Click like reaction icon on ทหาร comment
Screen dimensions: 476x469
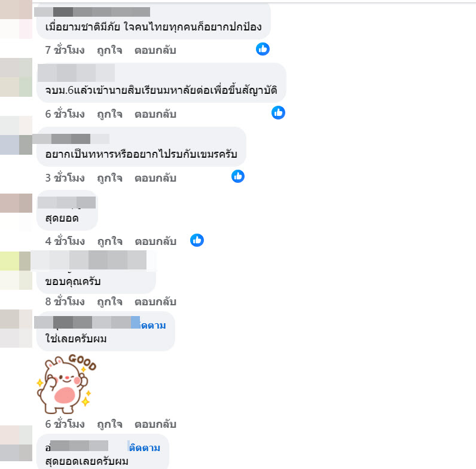237,176
